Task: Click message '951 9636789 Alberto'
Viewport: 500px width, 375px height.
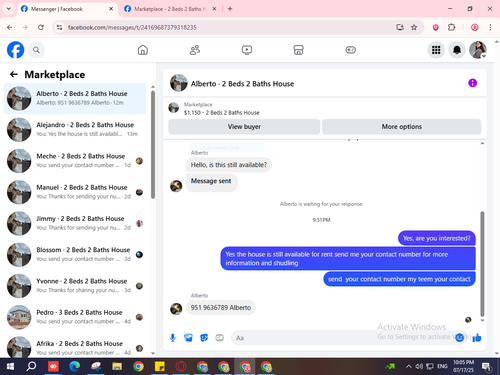Action: tap(221, 308)
